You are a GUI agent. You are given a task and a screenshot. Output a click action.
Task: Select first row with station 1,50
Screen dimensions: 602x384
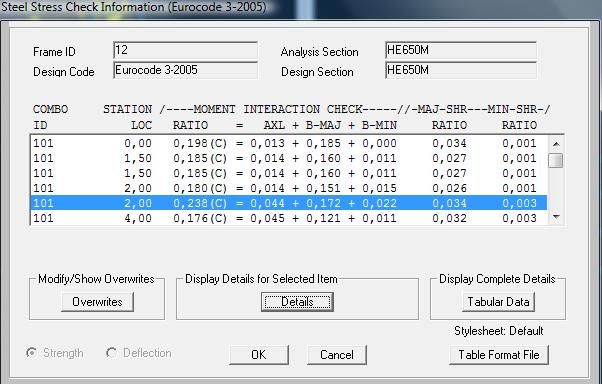pyautogui.click(x=289, y=158)
